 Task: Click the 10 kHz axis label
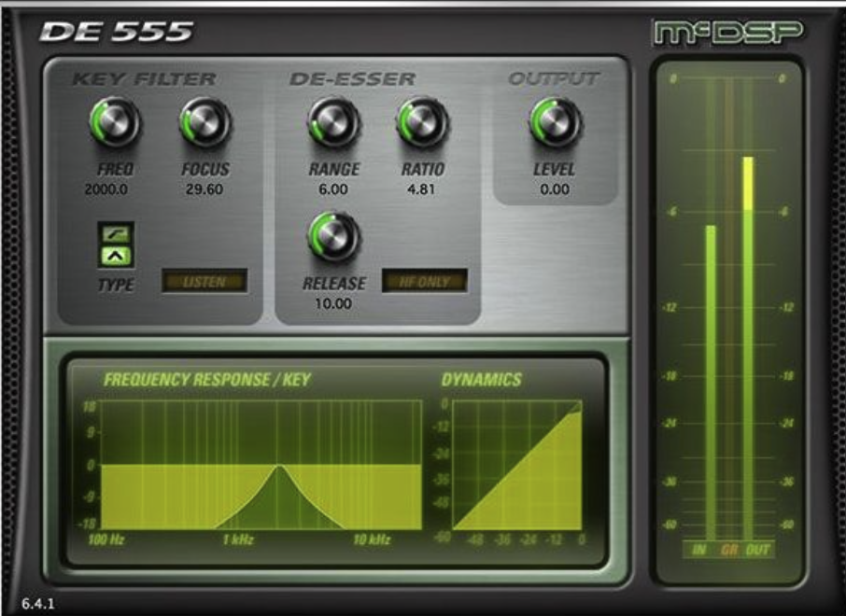click(x=372, y=539)
